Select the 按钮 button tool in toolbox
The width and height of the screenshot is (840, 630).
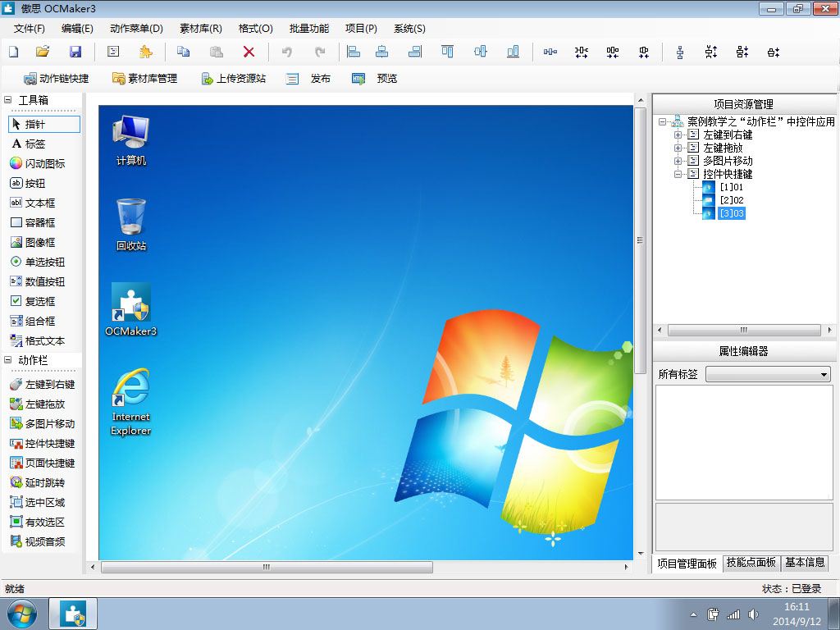coord(28,183)
